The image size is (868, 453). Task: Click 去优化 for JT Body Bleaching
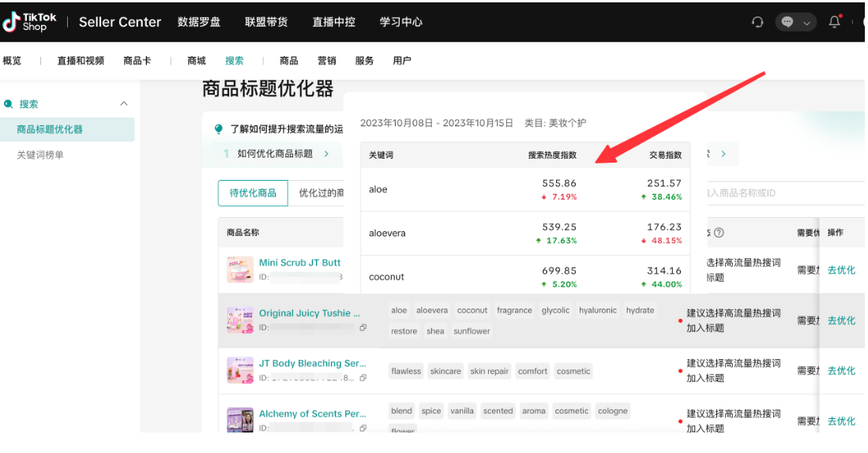841,371
